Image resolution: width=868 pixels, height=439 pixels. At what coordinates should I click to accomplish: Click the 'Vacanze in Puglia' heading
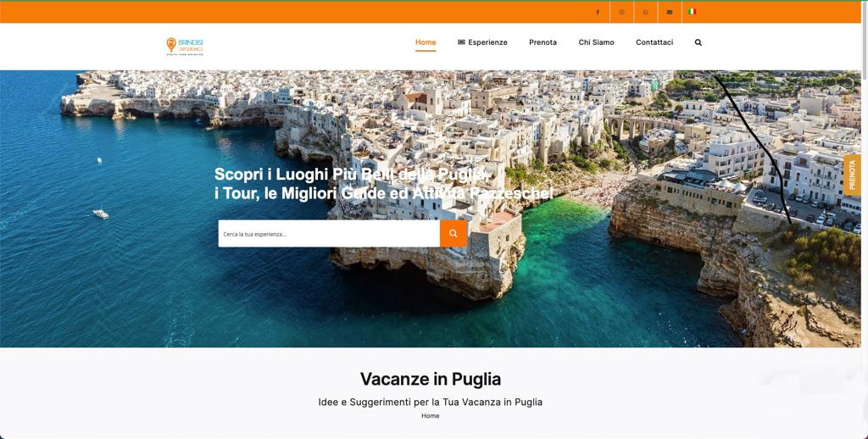430,379
